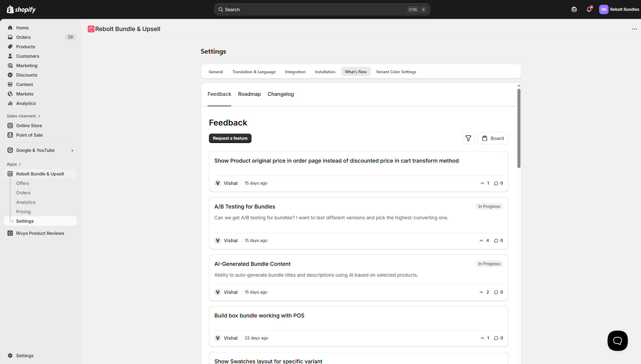
Task: Open Show Product original price post title
Action: click(x=337, y=161)
